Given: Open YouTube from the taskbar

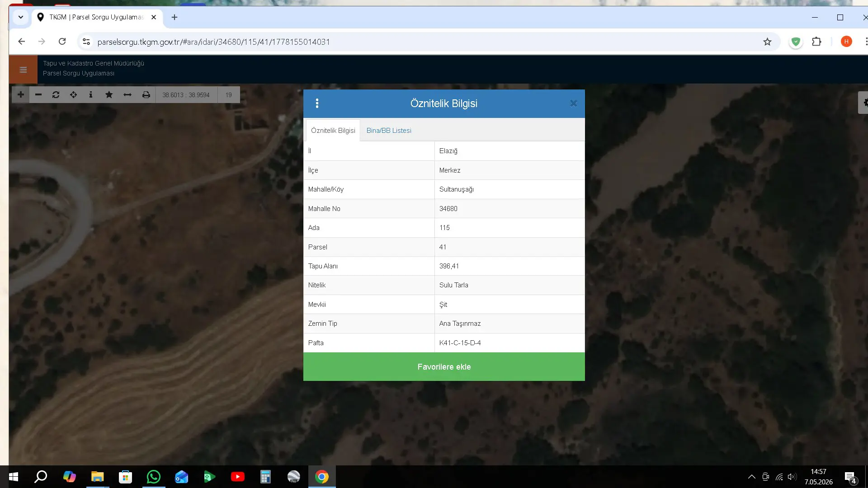Looking at the screenshot, I should click(237, 477).
